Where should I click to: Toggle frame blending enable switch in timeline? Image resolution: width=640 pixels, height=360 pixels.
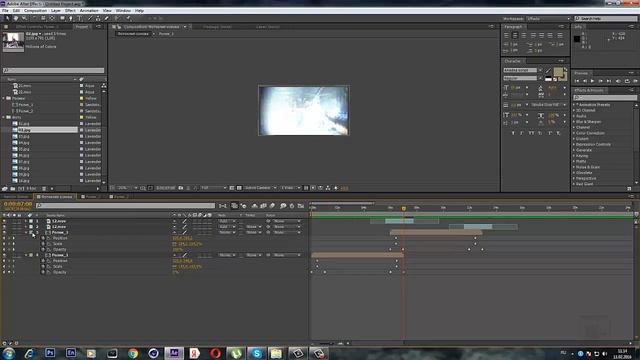click(263, 206)
